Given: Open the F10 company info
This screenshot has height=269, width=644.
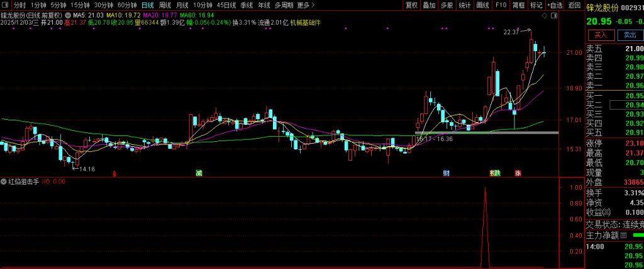Looking at the screenshot, I should [501, 5].
